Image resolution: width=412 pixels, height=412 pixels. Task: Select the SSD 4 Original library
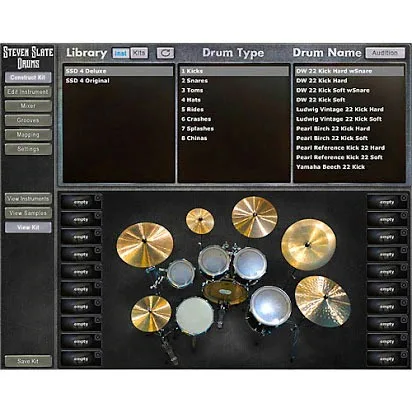(118, 81)
